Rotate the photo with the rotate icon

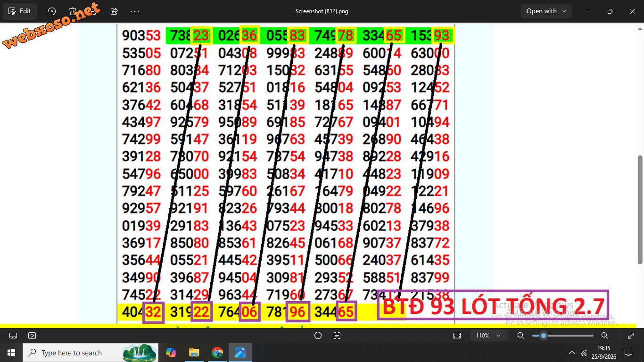pos(52,11)
